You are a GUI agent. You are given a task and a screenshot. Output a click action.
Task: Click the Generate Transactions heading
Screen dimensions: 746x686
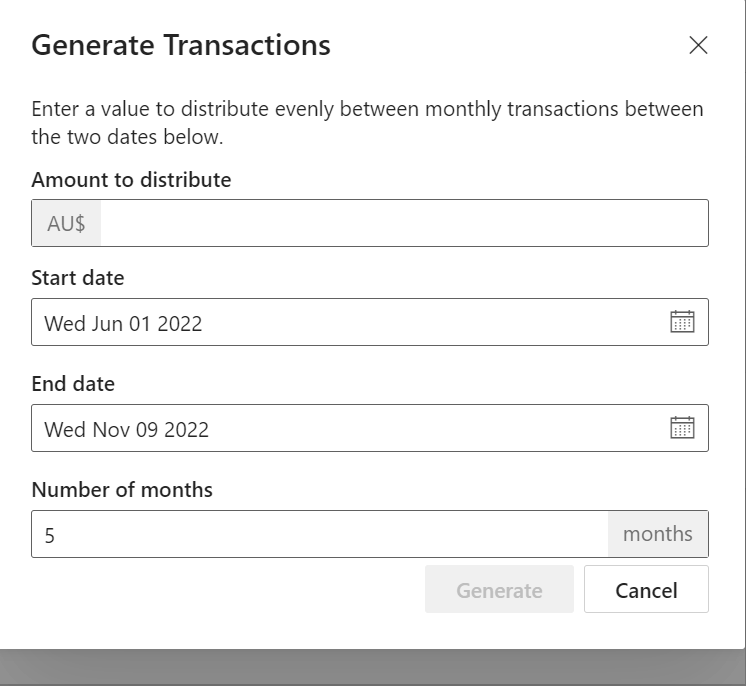[181, 45]
